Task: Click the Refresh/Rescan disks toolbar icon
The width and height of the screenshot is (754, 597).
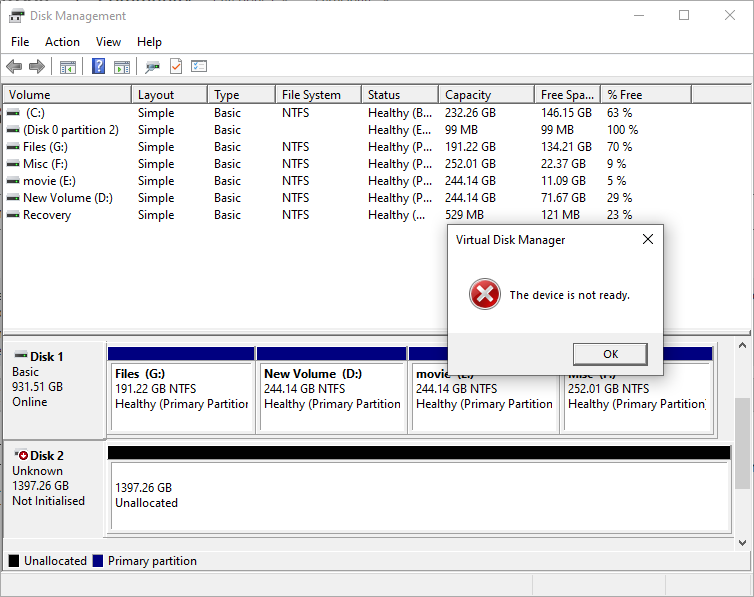Action: pyautogui.click(x=152, y=67)
